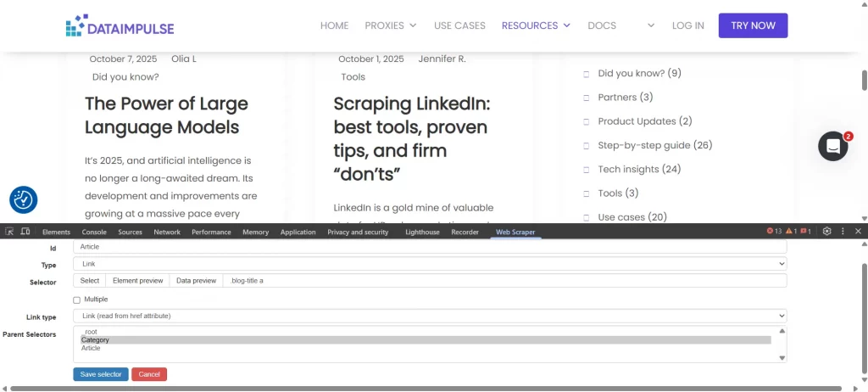Tick the Tech insights (24) checkbox

[x=586, y=170]
